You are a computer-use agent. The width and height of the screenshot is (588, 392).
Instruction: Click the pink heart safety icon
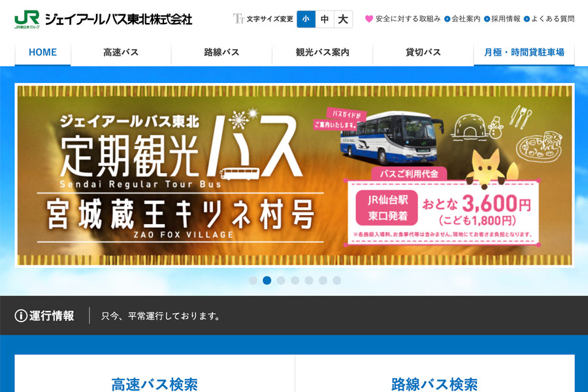click(x=369, y=19)
